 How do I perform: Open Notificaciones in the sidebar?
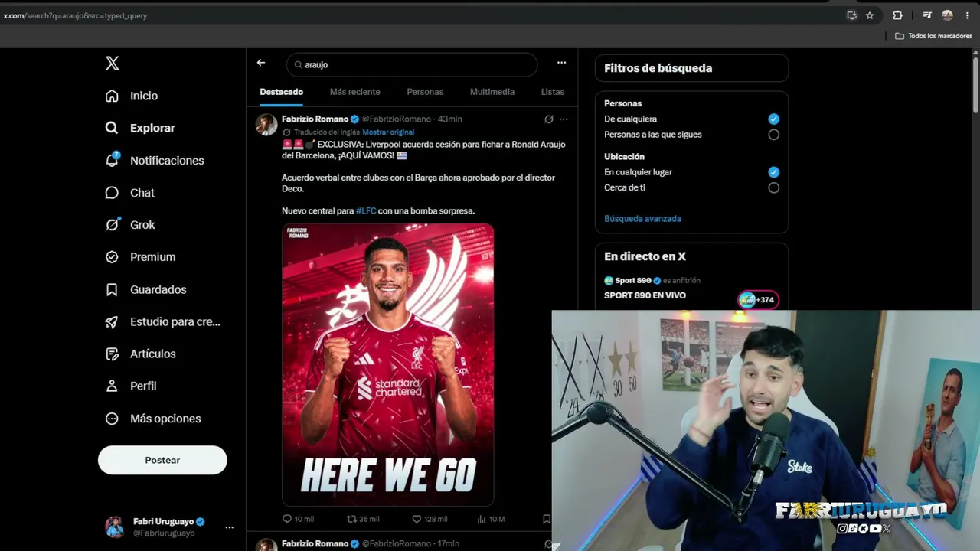coord(155,160)
